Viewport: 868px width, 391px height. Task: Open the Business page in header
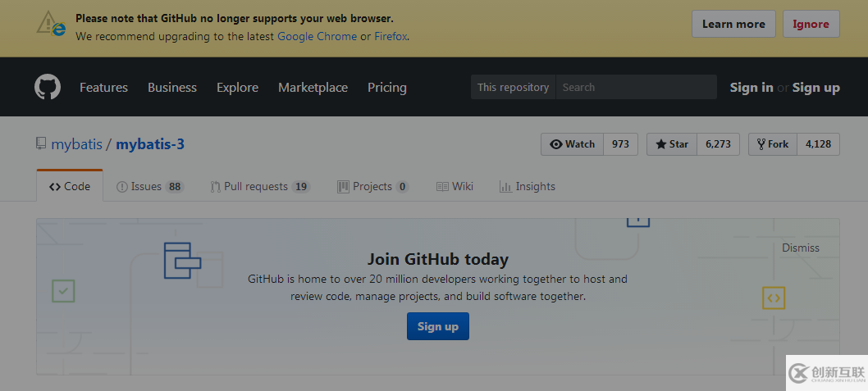point(172,88)
